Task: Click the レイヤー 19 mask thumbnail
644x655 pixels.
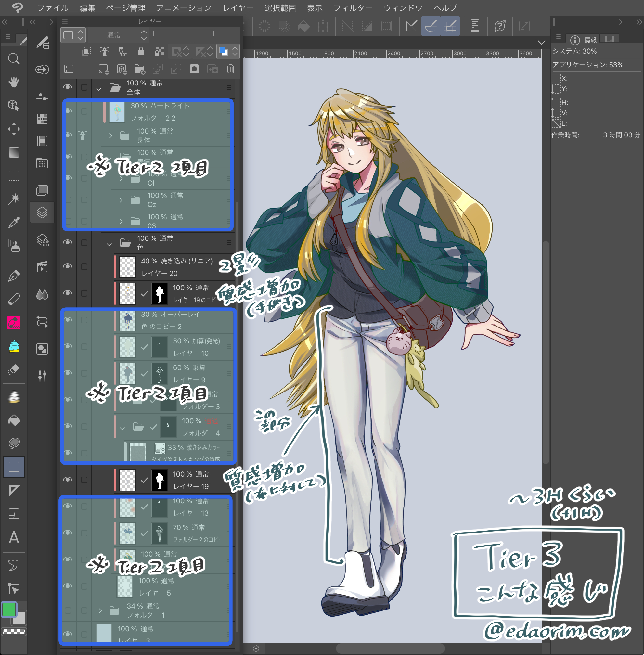Action: [159, 480]
